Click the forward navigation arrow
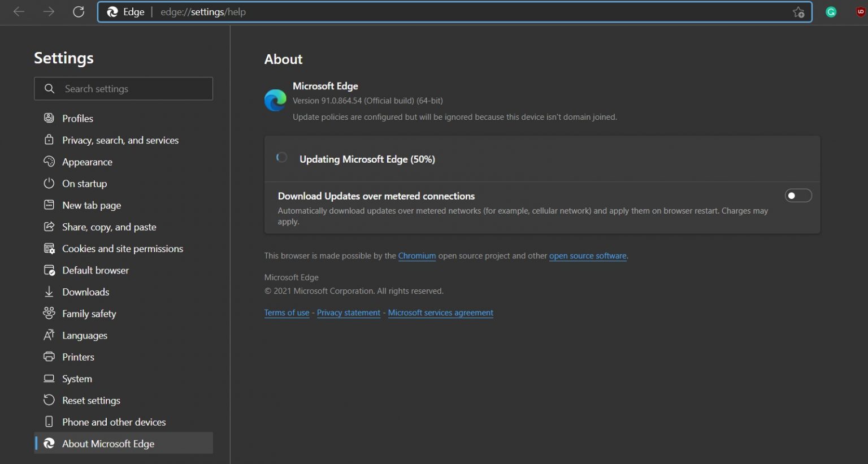This screenshot has height=464, width=868. point(49,12)
